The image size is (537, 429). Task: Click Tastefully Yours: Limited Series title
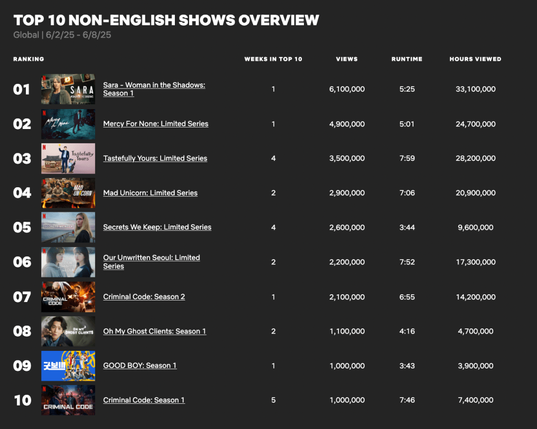coord(155,159)
